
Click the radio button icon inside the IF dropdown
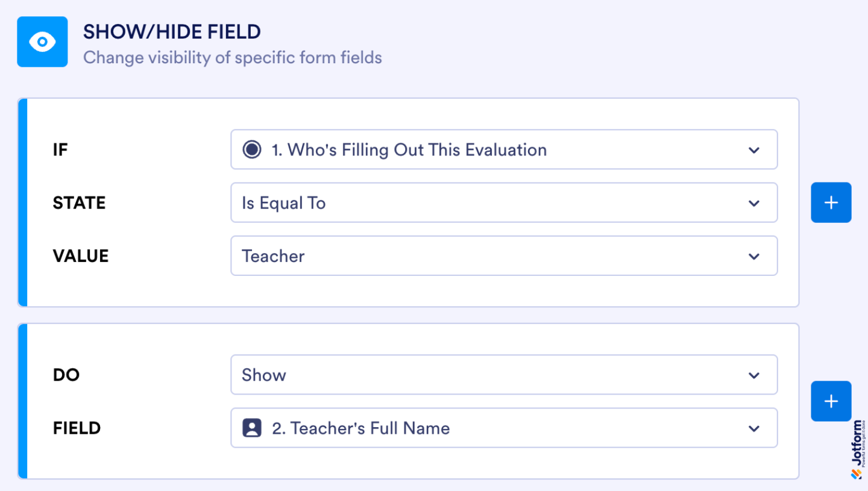point(252,149)
